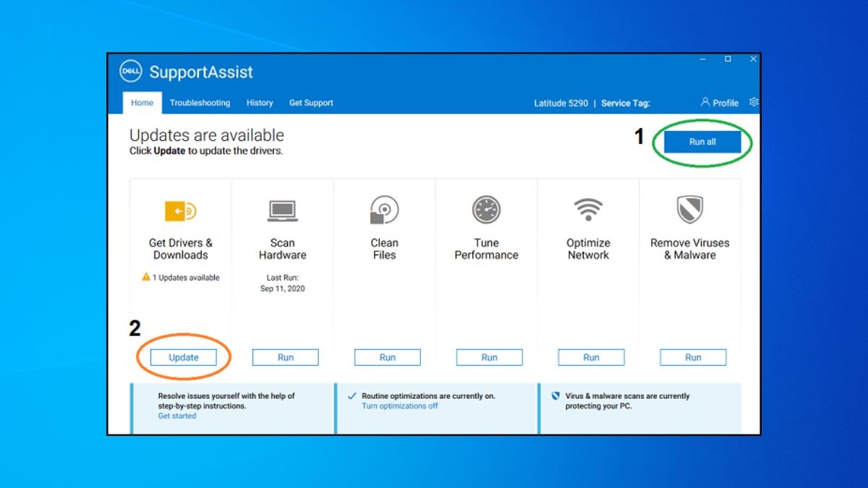This screenshot has height=488, width=868.
Task: Click Update under Get Drivers & Downloads
Action: coord(184,357)
